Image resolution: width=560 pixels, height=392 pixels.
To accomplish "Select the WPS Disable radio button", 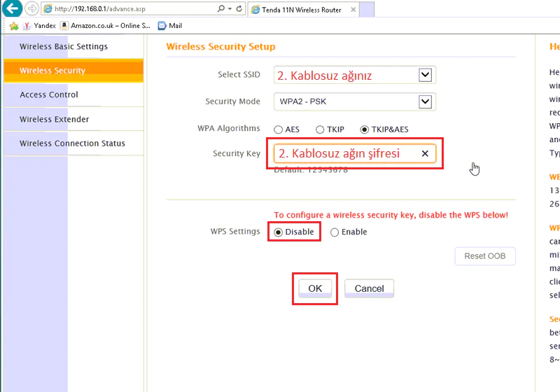I will tap(278, 232).
